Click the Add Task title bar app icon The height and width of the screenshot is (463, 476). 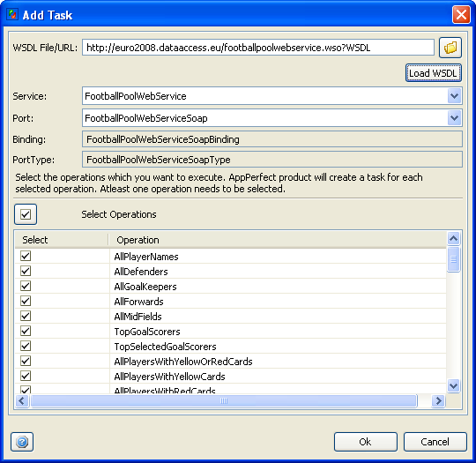12,14
